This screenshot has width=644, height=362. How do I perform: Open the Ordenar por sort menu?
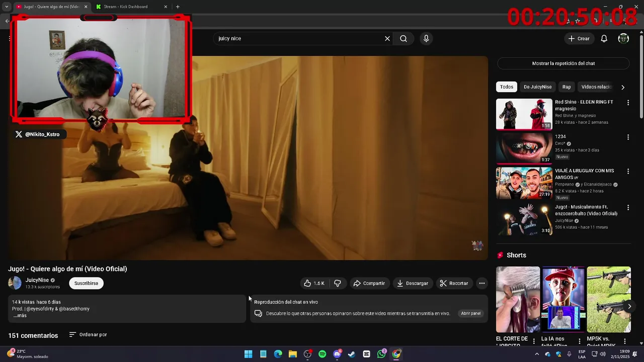pos(88,335)
